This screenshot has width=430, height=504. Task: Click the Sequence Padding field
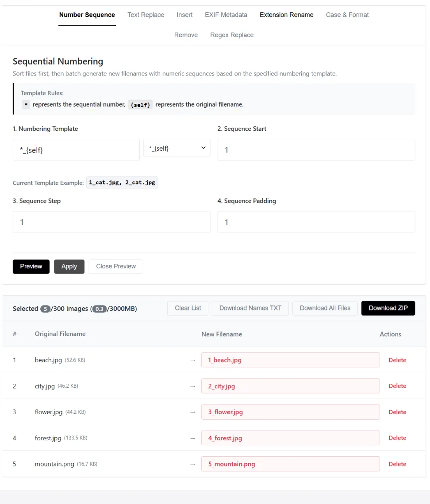coord(316,222)
